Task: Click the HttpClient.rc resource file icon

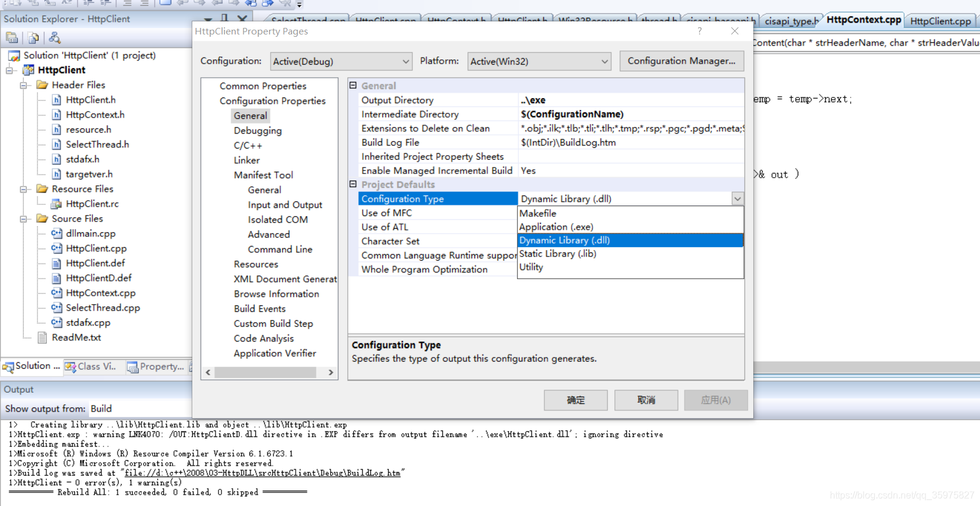Action: (x=56, y=204)
